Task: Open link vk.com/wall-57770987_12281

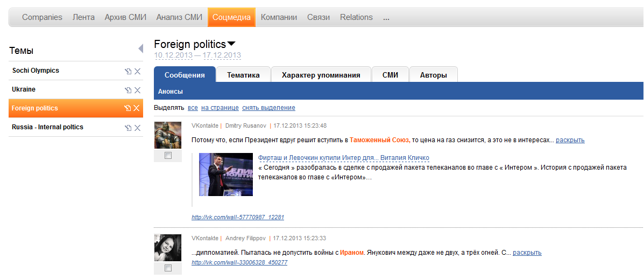Action: click(x=238, y=217)
